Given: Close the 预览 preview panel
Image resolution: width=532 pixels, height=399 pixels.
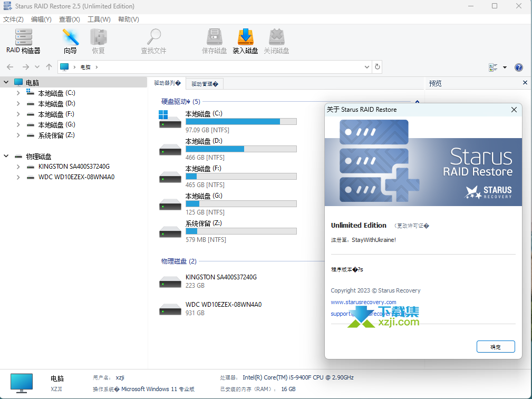Looking at the screenshot, I should (x=525, y=83).
